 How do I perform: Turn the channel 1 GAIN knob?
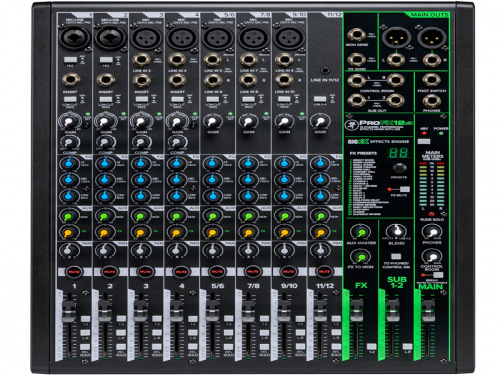tap(69, 122)
